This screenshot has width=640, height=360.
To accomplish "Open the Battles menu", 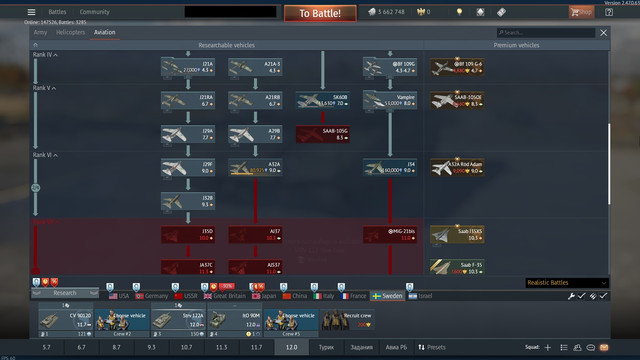I will coord(57,12).
